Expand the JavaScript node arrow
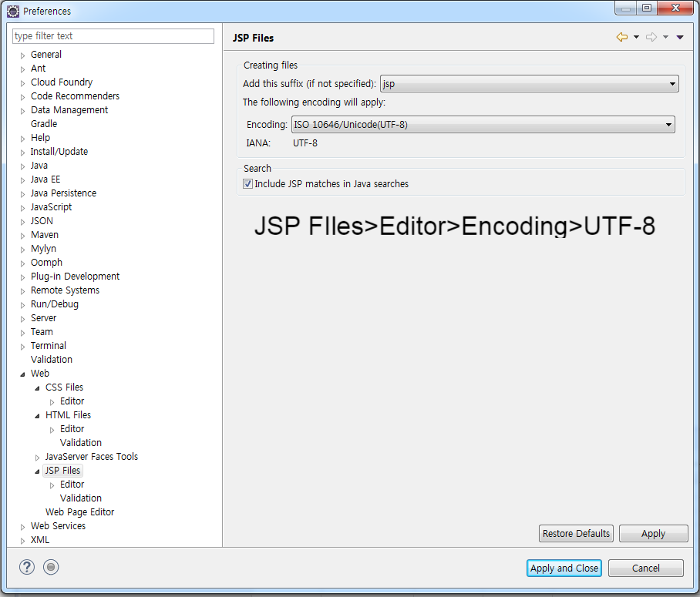The width and height of the screenshot is (700, 597). coord(22,208)
